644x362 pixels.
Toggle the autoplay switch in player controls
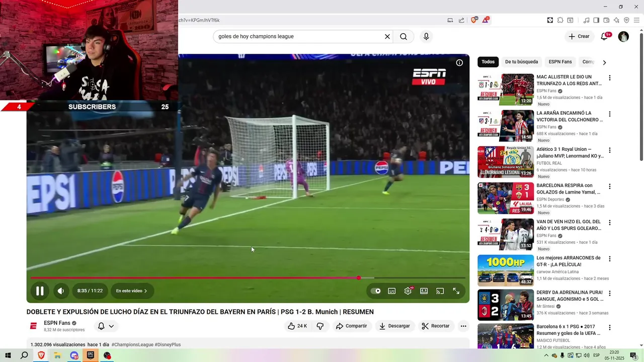(x=375, y=291)
